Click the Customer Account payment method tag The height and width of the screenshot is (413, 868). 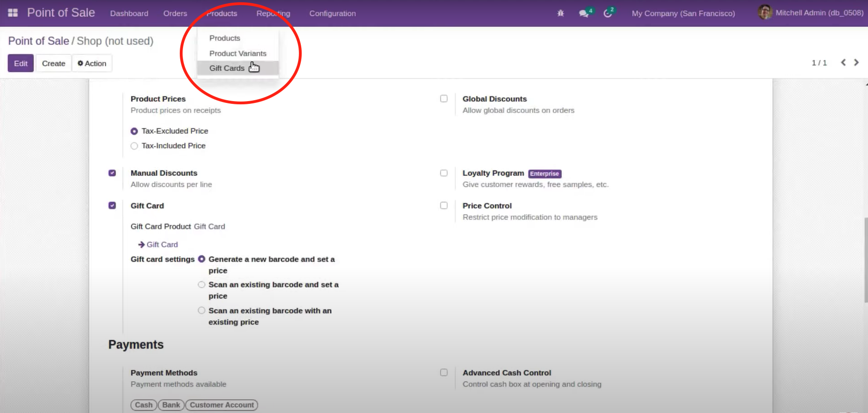point(222,405)
